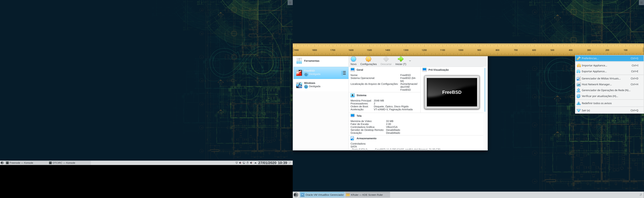Image resolution: width=644 pixels, height=198 pixels.
Task: Click the Ferramentas tools icon
Action: 299,61
